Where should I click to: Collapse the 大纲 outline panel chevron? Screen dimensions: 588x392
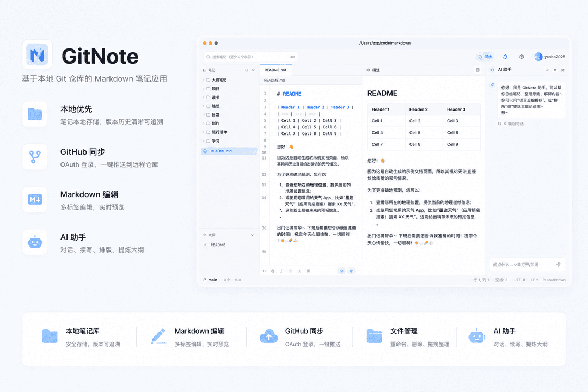252,235
